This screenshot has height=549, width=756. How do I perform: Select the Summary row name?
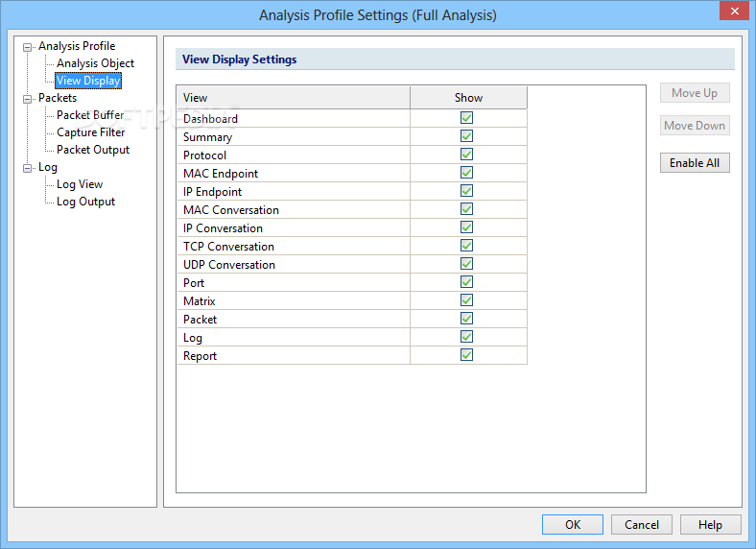tap(207, 137)
